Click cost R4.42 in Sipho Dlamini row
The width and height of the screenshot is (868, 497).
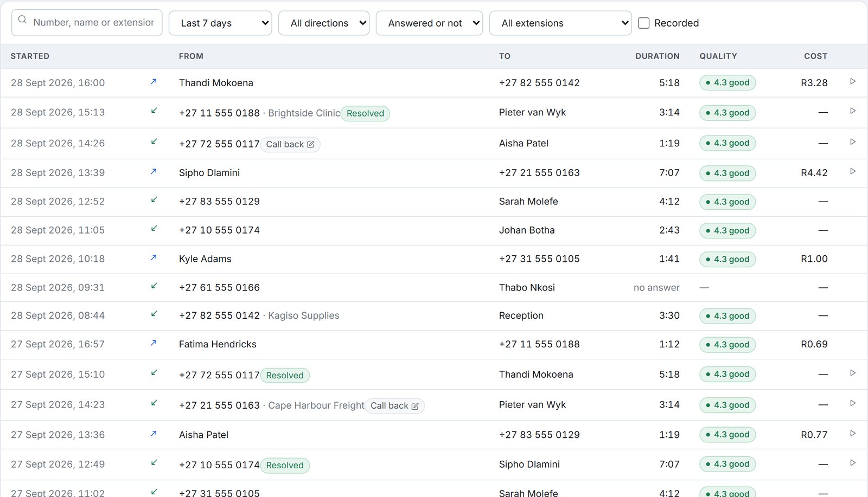(814, 173)
